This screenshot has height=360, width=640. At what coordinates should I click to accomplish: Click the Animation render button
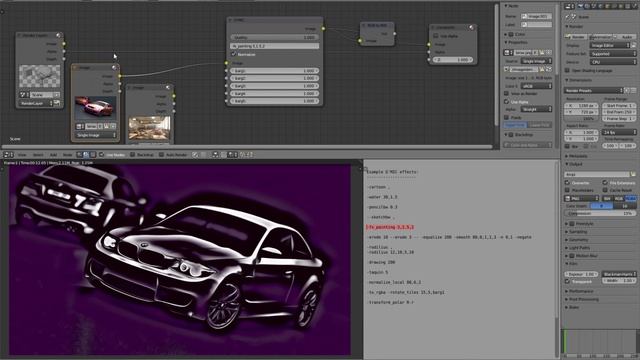[x=601, y=37]
